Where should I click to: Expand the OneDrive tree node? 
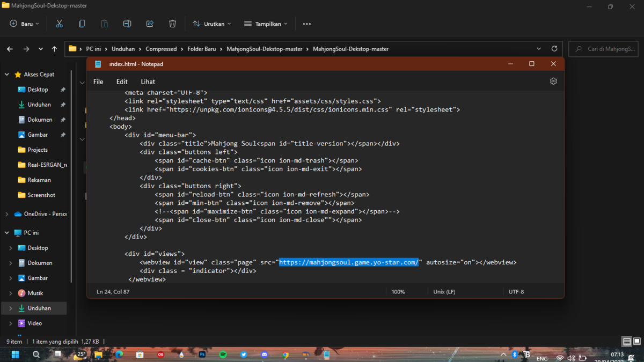pos(7,214)
